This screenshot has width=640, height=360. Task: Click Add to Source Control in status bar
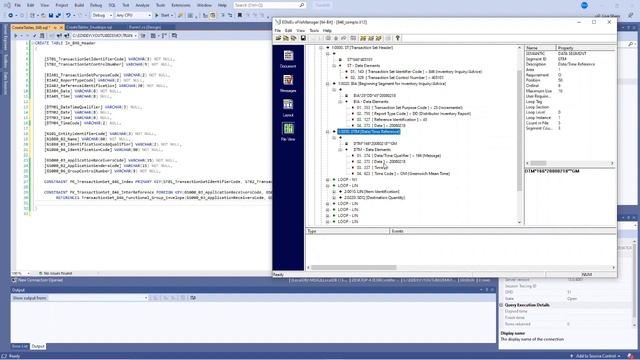(x=595, y=356)
